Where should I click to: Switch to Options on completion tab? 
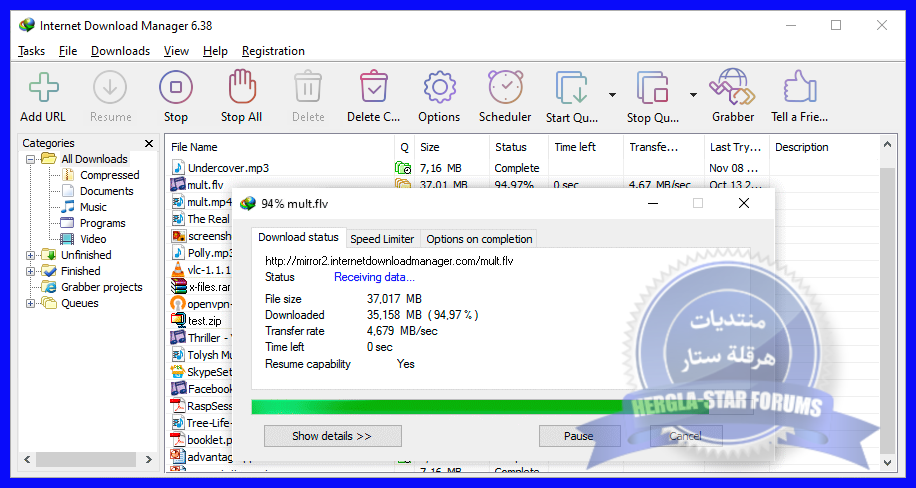(x=479, y=239)
